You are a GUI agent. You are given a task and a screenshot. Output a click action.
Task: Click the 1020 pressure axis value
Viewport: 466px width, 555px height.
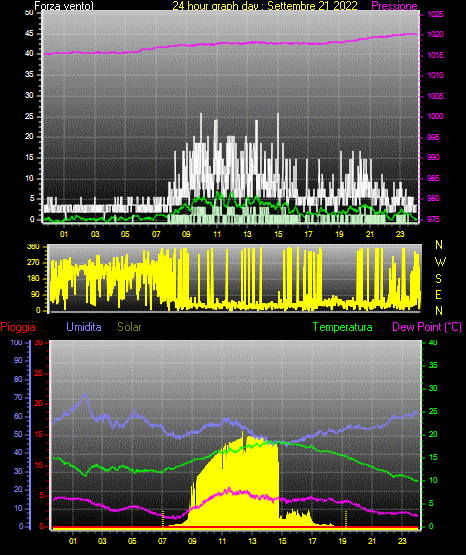coord(435,35)
